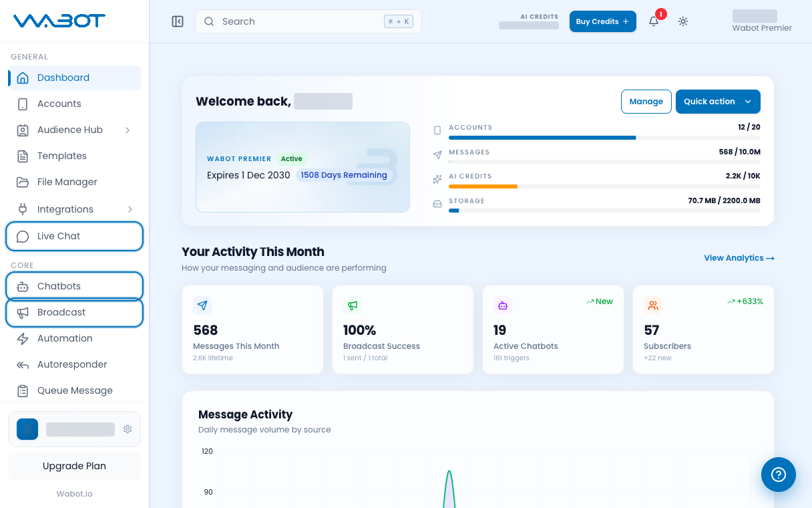Click the 1508 Days Remaining badge
Viewport: 812px width, 508px height.
[344, 175]
